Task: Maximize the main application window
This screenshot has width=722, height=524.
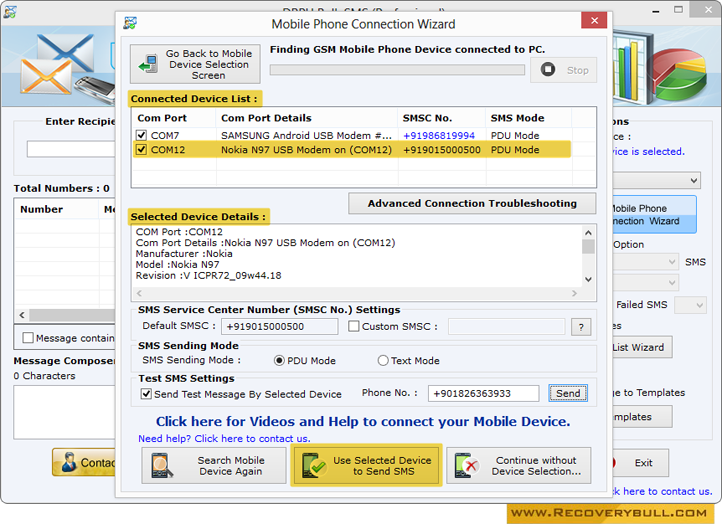Action: 678,10
